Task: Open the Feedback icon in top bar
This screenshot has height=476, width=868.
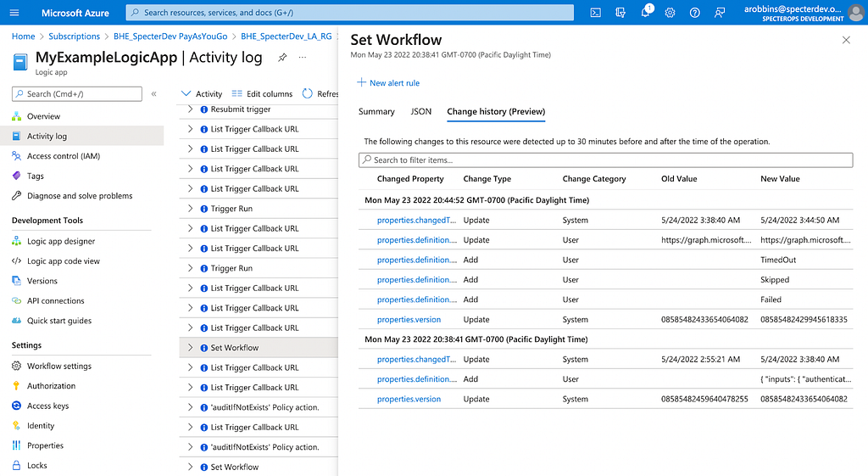Action: (720, 12)
